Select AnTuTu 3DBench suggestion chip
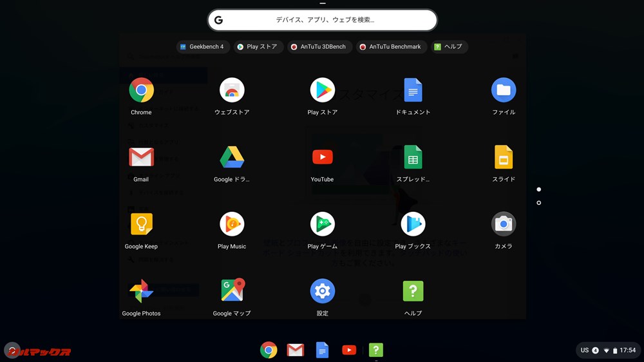Viewport: 644px width, 362px height. point(319,47)
